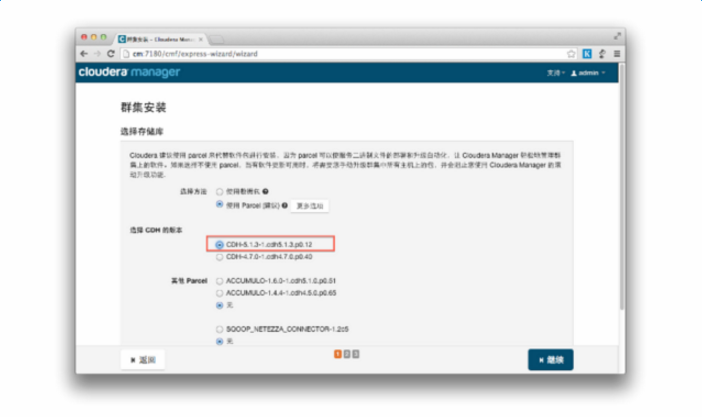Choose CDH-4.7.0-1.cdh4.7.0.p0.40 version
702x417 pixels.
[x=220, y=257]
